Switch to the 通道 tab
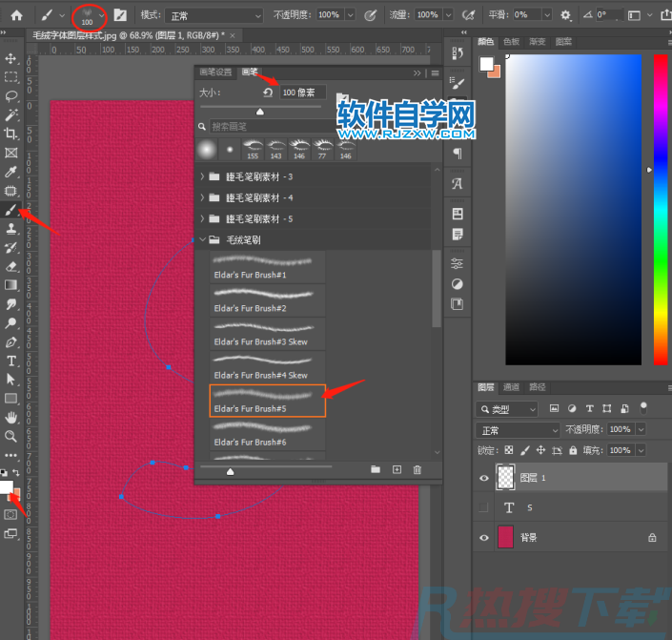Viewport: 672px width, 640px height. [x=512, y=387]
